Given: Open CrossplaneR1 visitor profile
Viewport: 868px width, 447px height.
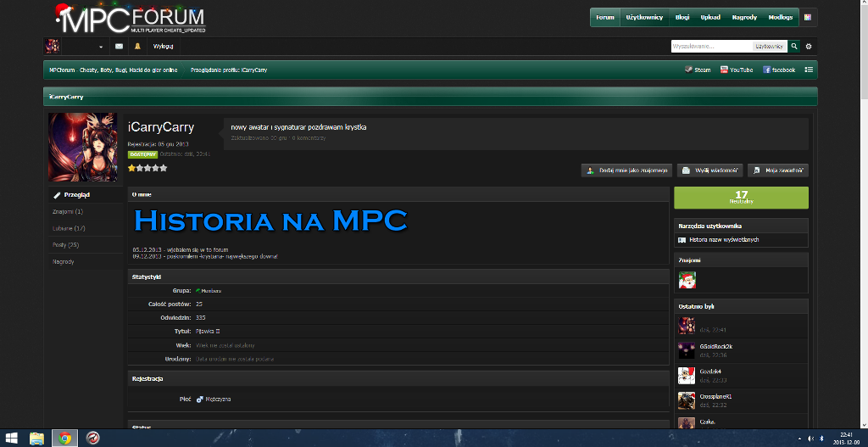Looking at the screenshot, I should 715,397.
